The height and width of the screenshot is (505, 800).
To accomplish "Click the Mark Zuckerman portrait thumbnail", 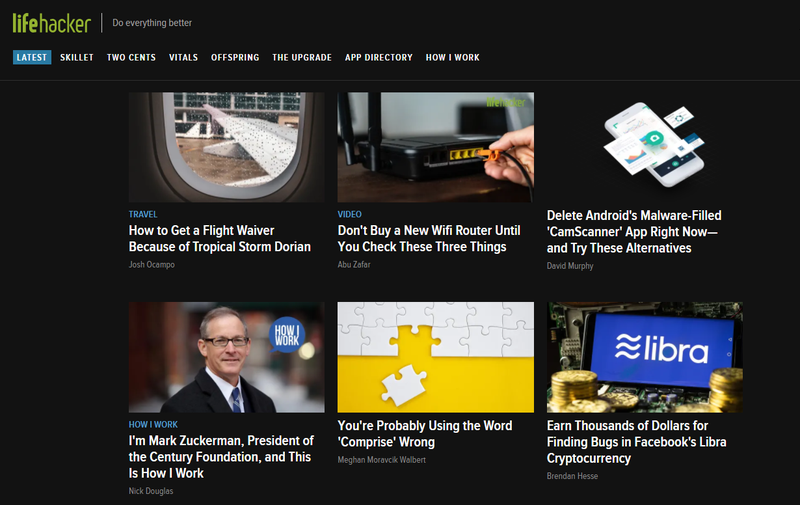I will [227, 357].
